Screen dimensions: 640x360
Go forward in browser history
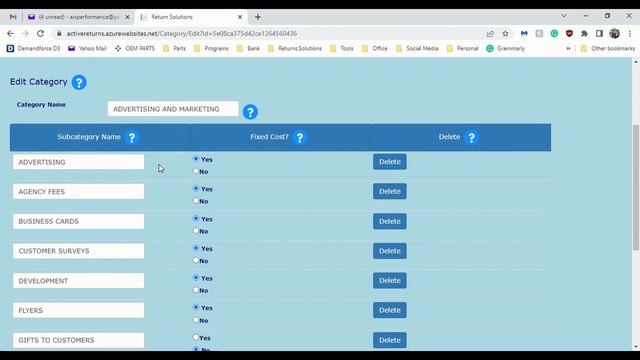[25, 33]
